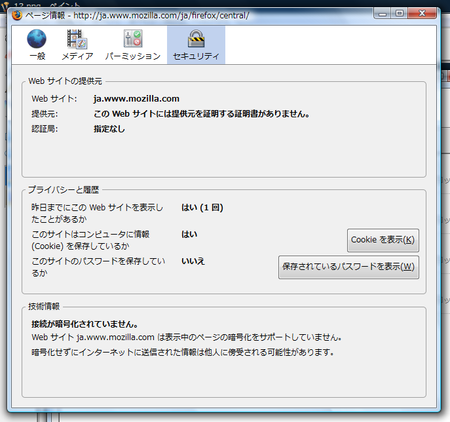This screenshot has width=450, height=422.
Task: Click 保存されているパスワードを表示(W) button
Action: click(x=348, y=267)
